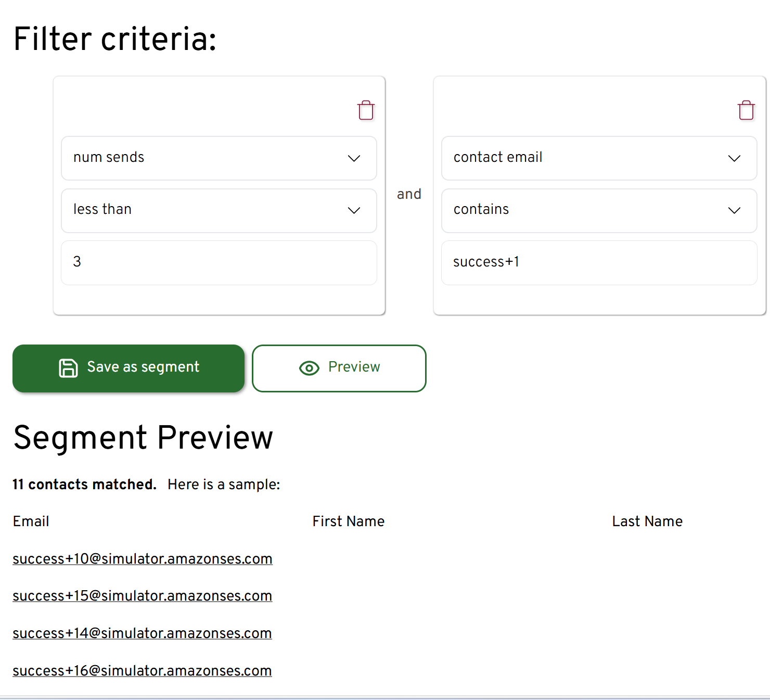The image size is (770, 700).
Task: Delete the num sends filter with trash icon
Action: (366, 110)
